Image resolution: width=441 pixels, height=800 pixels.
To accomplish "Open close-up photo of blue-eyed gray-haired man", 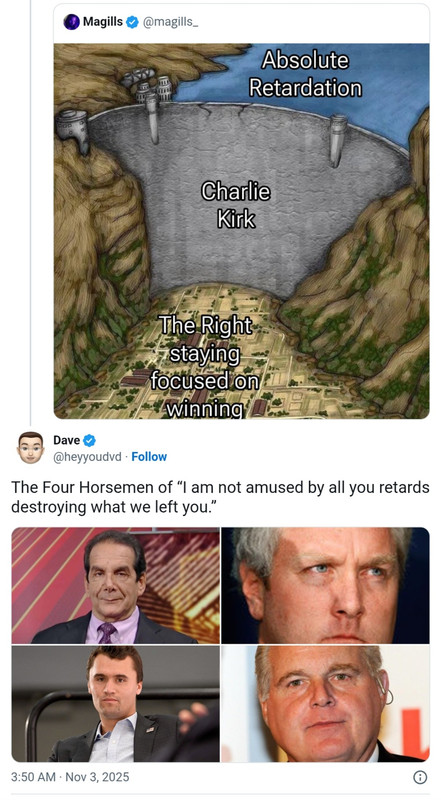I will coord(326,586).
